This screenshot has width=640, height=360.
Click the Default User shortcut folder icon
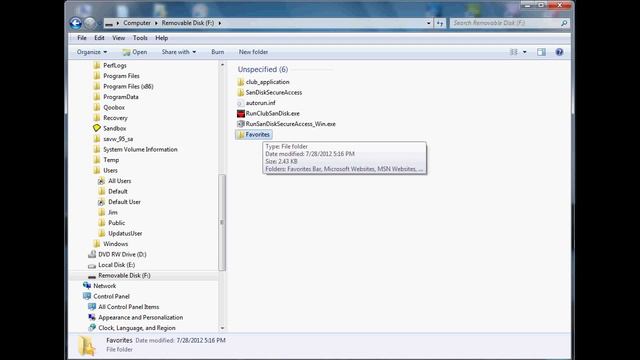point(102,202)
